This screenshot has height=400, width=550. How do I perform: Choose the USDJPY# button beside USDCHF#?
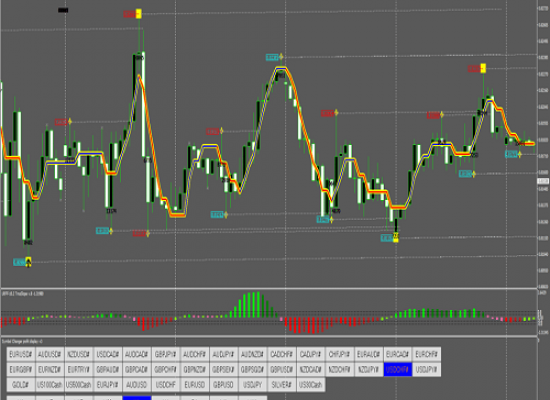(x=427, y=369)
